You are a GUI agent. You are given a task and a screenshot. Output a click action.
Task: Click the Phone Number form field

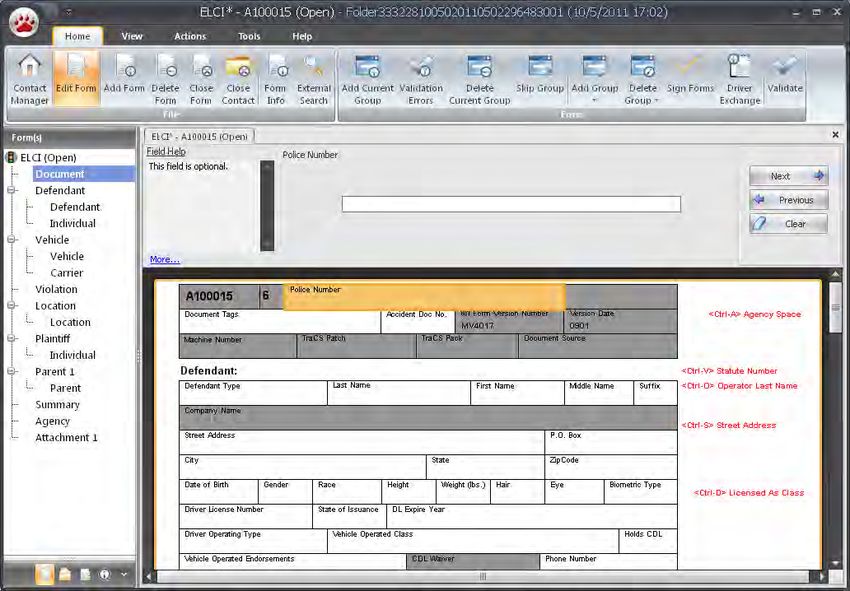(x=608, y=561)
